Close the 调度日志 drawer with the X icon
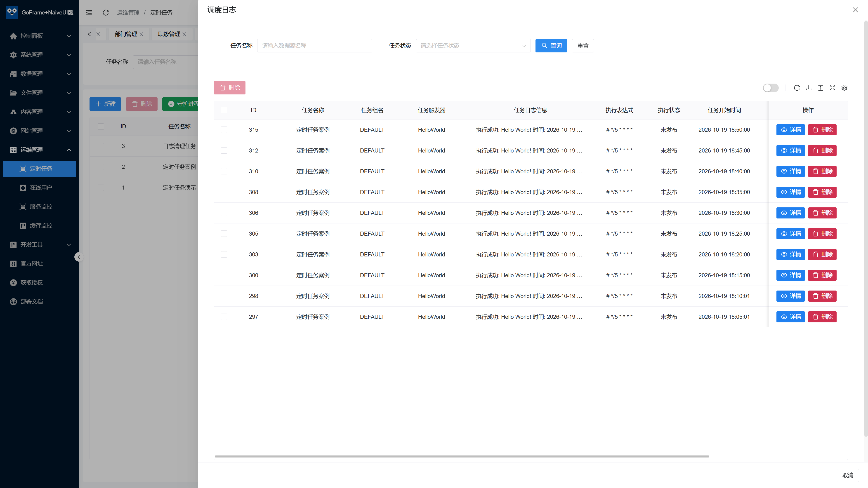The width and height of the screenshot is (868, 488). coord(855,10)
